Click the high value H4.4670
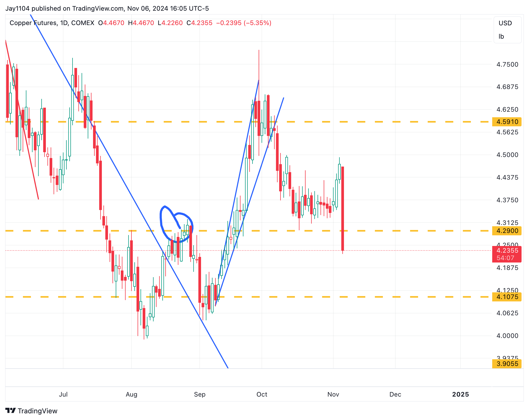 [x=141, y=23]
